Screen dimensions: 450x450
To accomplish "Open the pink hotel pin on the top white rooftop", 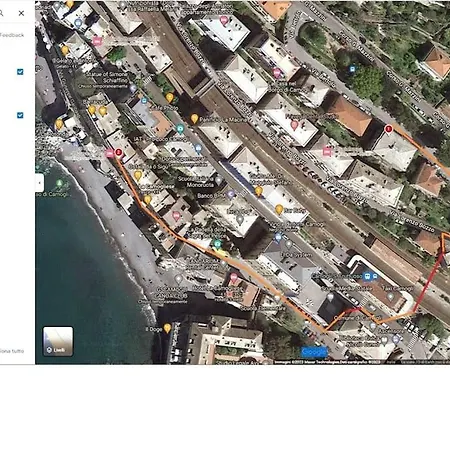I will [224, 21].
